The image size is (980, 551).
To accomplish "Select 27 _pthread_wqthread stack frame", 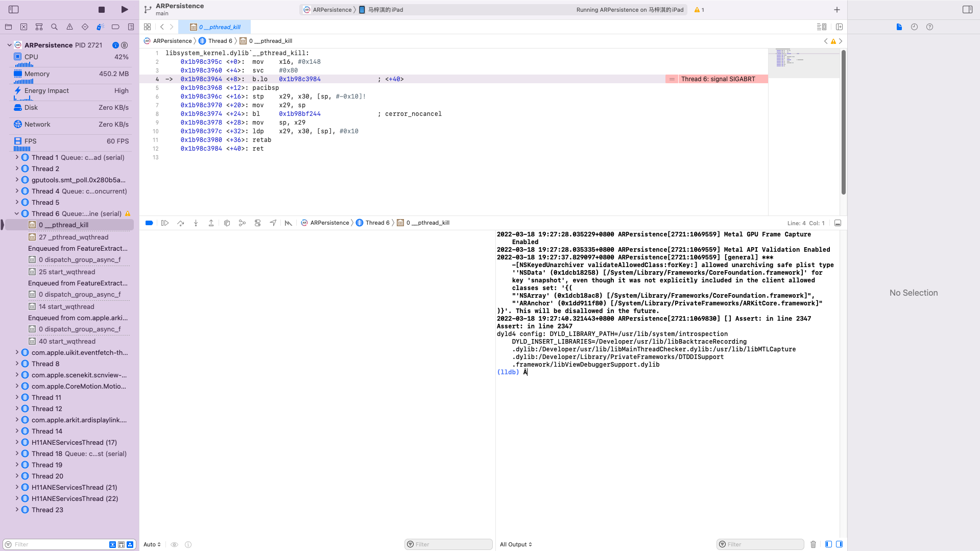I will pyautogui.click(x=74, y=237).
